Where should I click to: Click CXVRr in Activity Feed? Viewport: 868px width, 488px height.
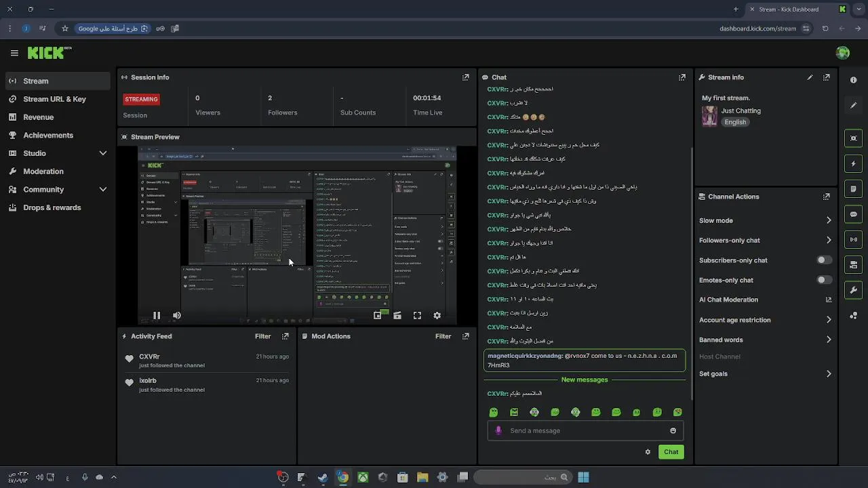coord(149,357)
